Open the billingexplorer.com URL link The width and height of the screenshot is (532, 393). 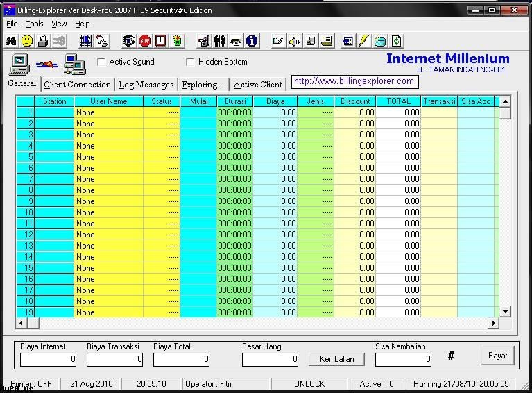354,81
